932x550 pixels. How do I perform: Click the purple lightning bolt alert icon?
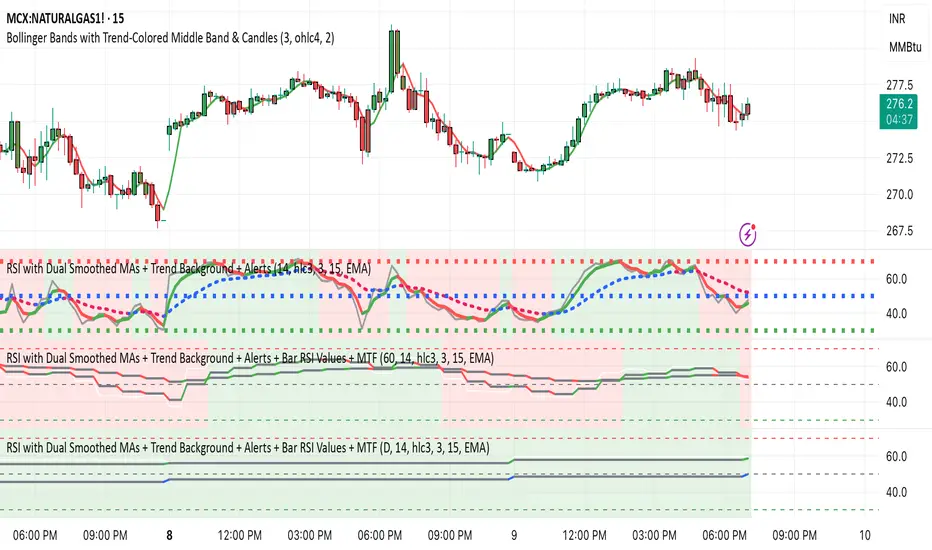pos(748,234)
